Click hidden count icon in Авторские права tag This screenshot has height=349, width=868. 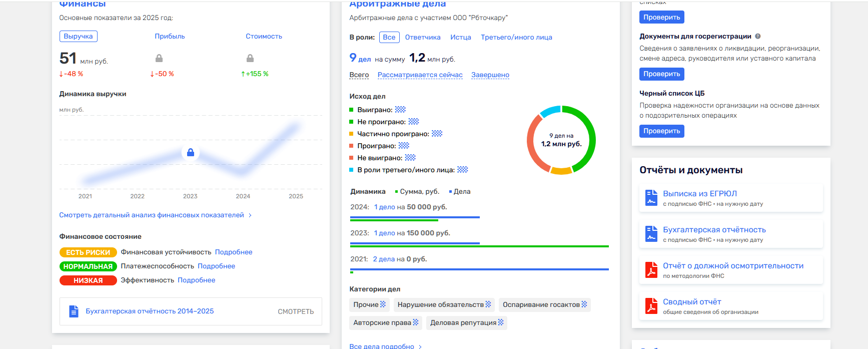(415, 322)
